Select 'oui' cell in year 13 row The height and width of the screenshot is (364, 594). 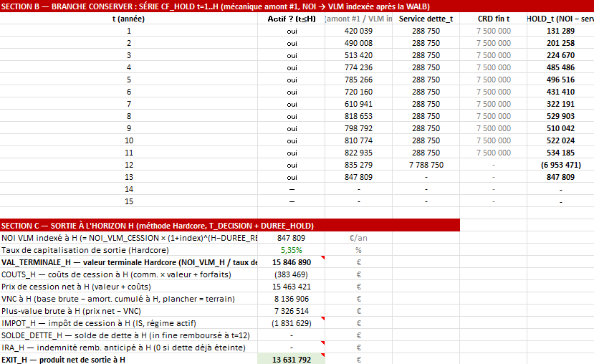(292, 177)
